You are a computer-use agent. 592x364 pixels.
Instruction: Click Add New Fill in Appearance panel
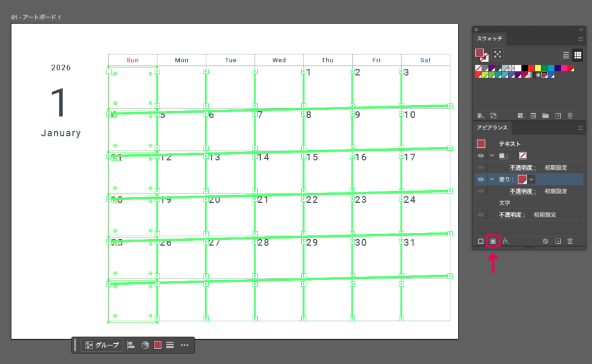click(x=493, y=241)
